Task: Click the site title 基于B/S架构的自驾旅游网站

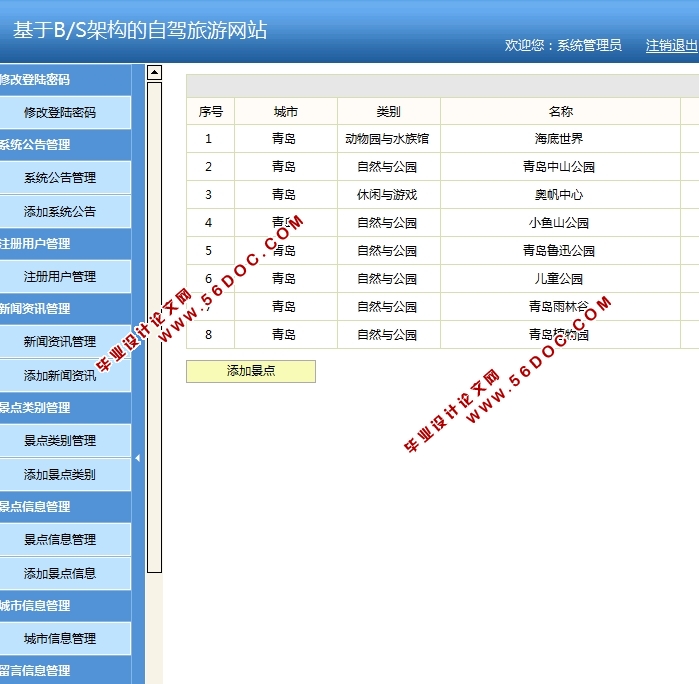Action: [140, 31]
